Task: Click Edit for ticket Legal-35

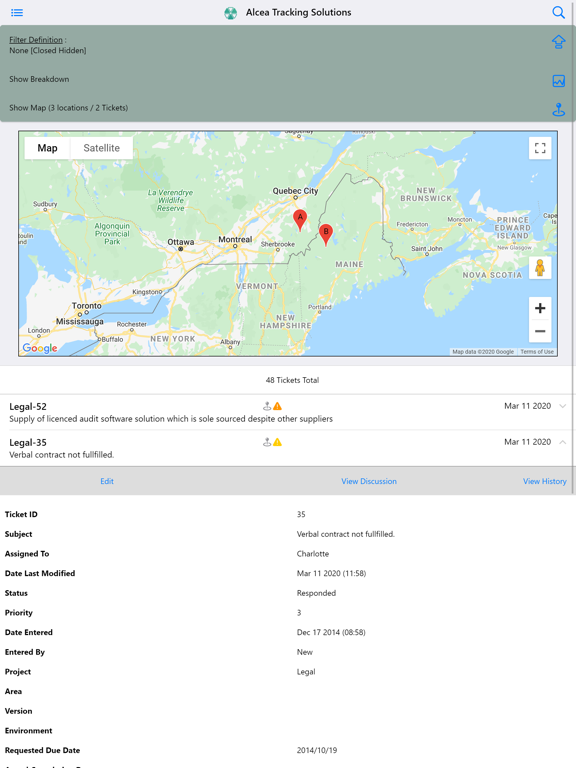Action: (x=107, y=481)
